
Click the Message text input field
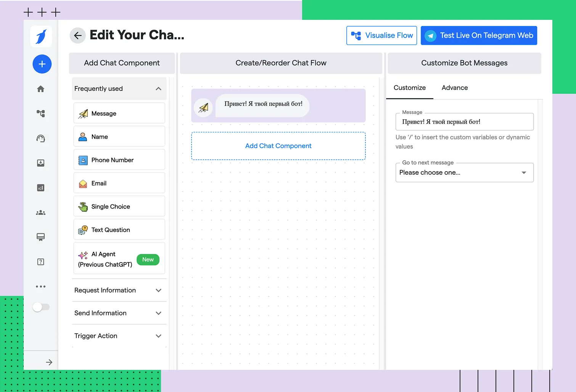(x=464, y=122)
